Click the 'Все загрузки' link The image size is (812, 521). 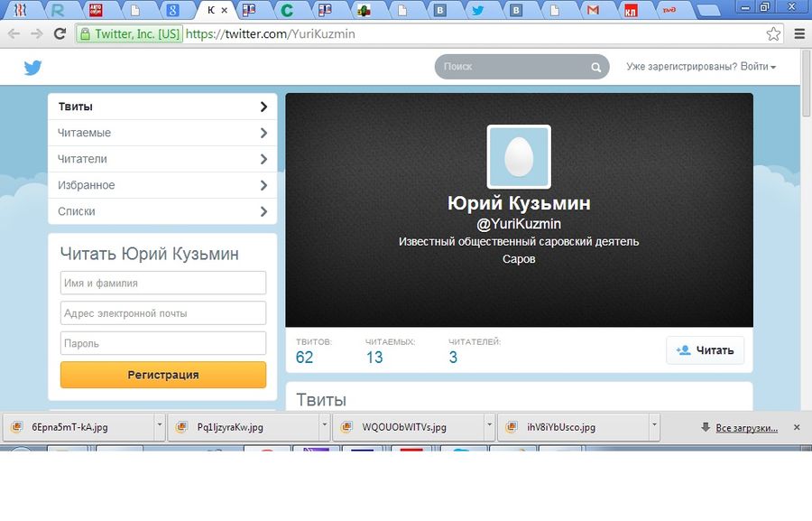click(x=745, y=427)
